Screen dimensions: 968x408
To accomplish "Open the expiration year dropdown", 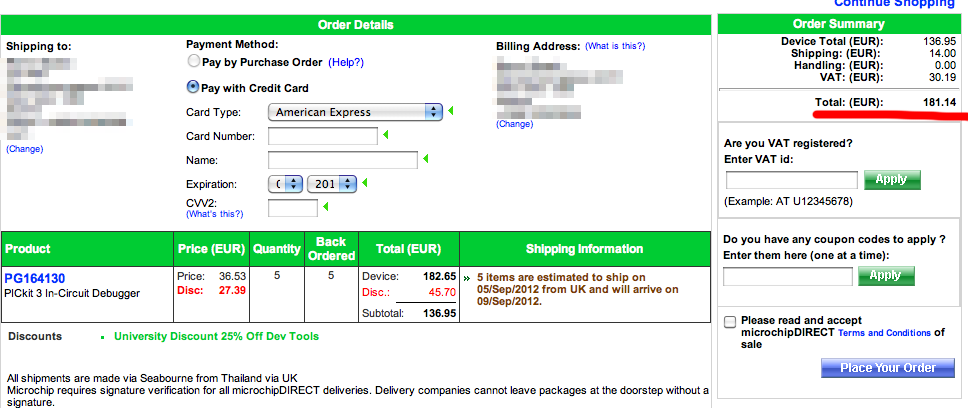I will [332, 184].
